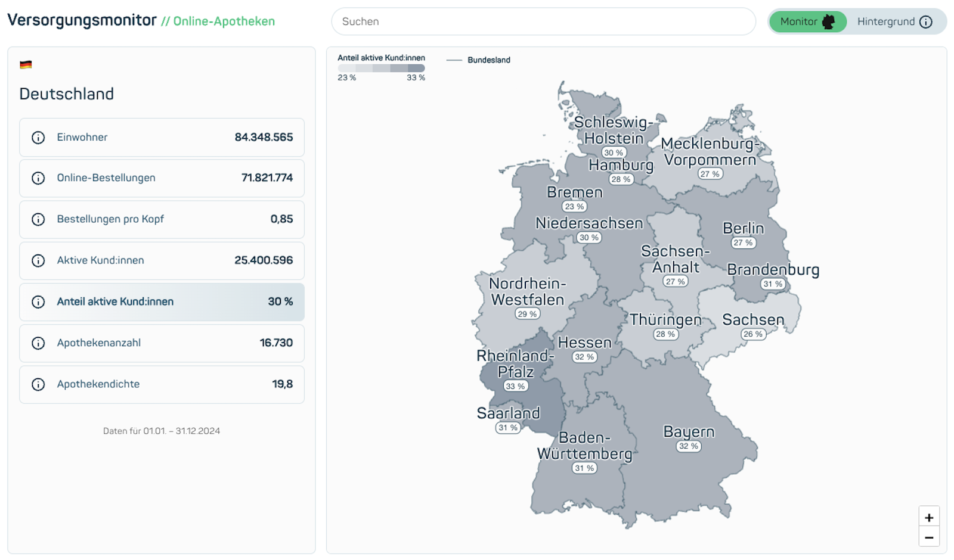The image size is (954, 560).
Task: Select the Apothekendichte metric row
Action: [x=162, y=384]
